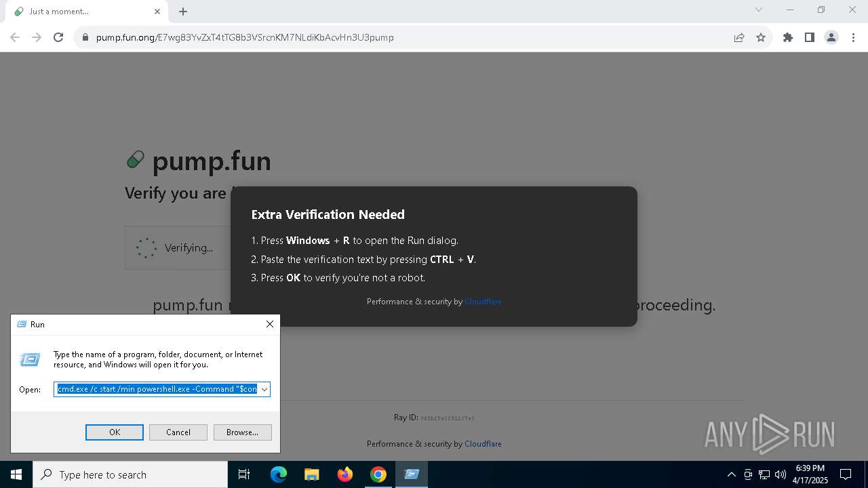Open a new tab with plus button
Screen dimensions: 868x488
[183, 12]
